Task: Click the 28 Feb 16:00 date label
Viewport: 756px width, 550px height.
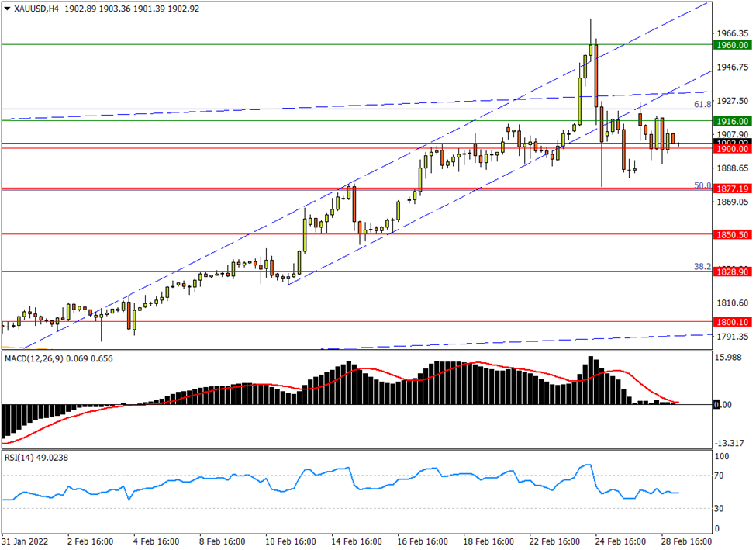Action: (x=686, y=542)
